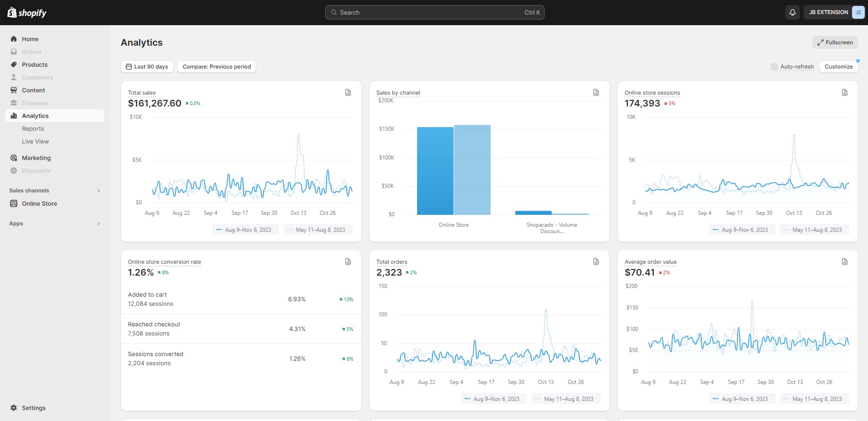Open Settings gear in sidebar

[x=14, y=408]
